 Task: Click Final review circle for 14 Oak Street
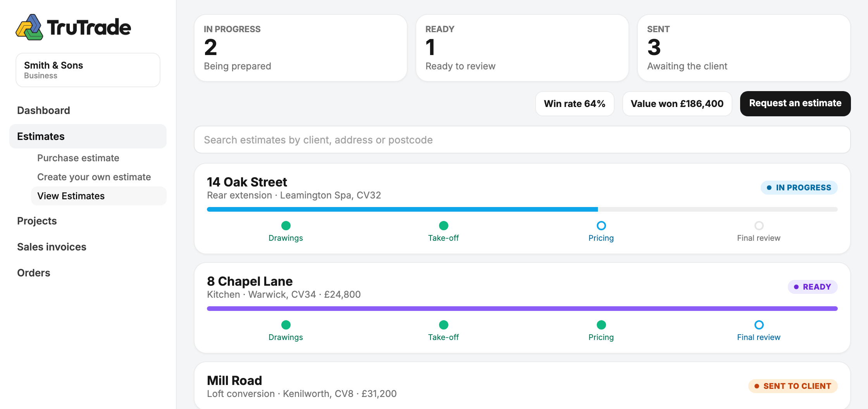(759, 226)
